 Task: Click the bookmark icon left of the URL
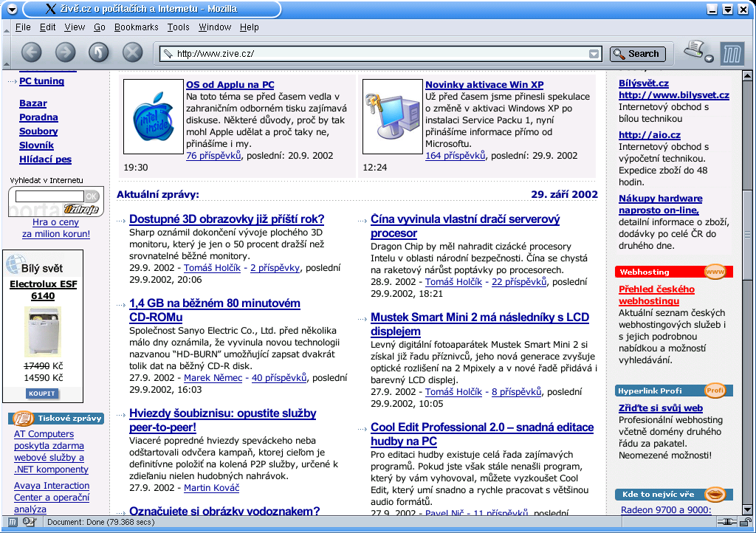pyautogui.click(x=168, y=54)
